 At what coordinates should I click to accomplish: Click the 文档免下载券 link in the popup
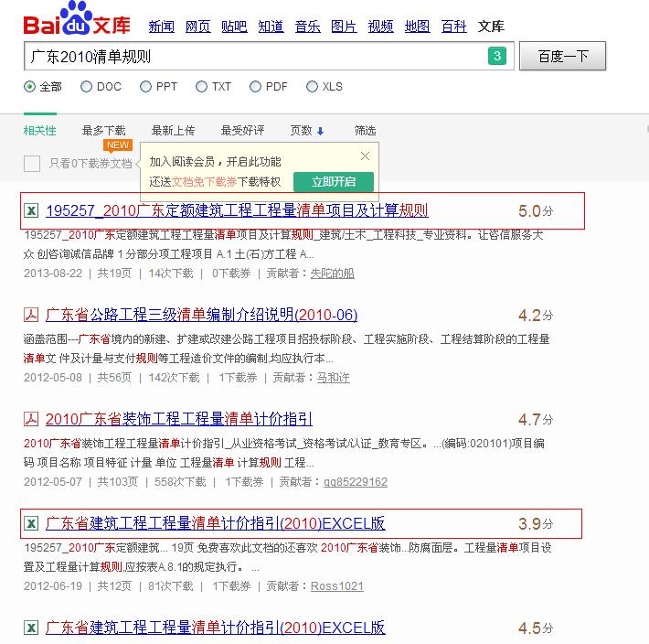pyautogui.click(x=204, y=182)
